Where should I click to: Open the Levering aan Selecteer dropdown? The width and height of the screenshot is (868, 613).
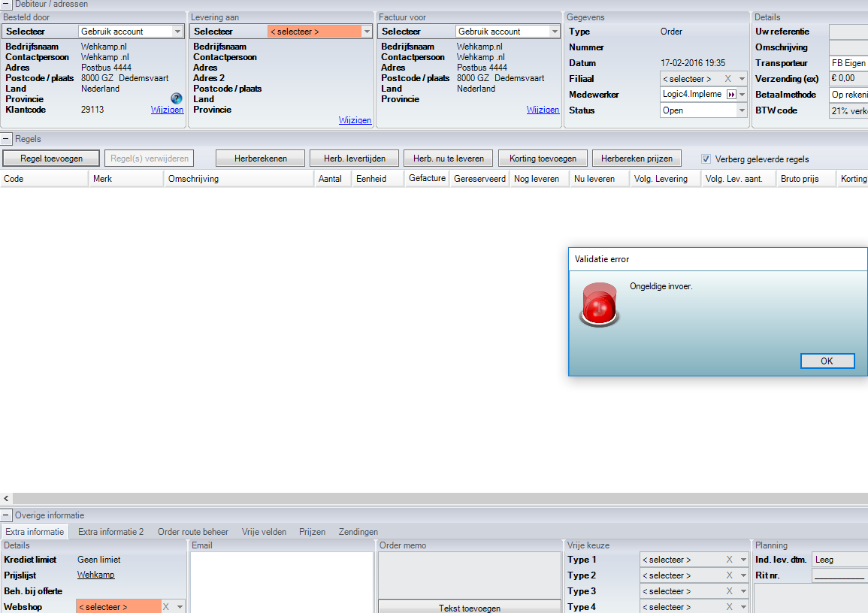(x=367, y=32)
